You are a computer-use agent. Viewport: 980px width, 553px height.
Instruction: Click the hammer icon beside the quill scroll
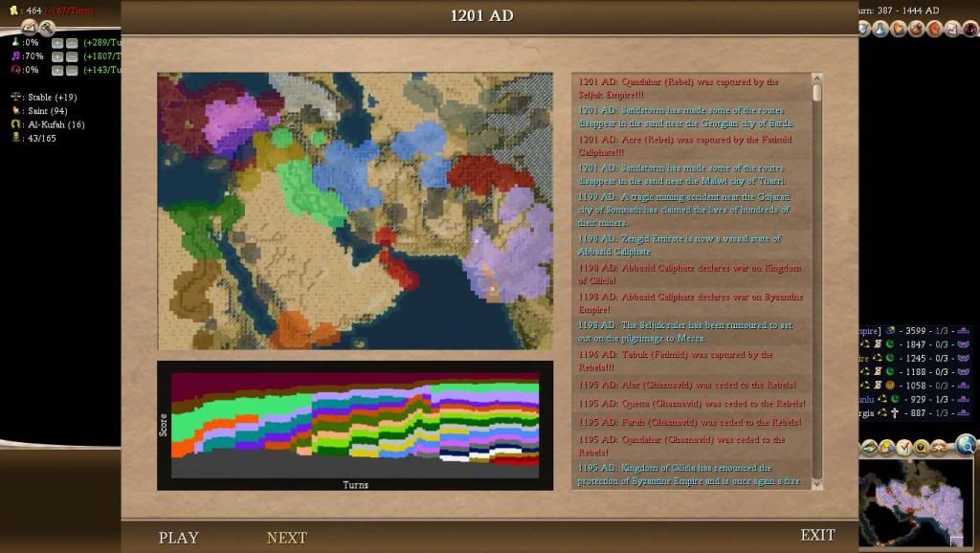(x=47, y=27)
